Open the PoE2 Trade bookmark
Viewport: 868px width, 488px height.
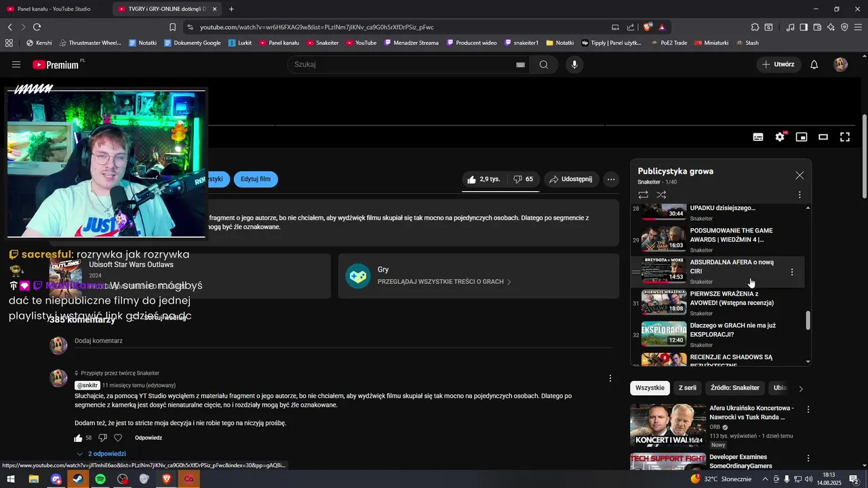pos(669,43)
